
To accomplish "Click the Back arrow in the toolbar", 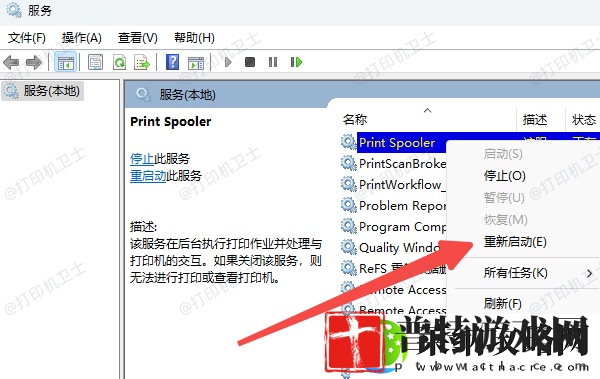I will (x=11, y=62).
